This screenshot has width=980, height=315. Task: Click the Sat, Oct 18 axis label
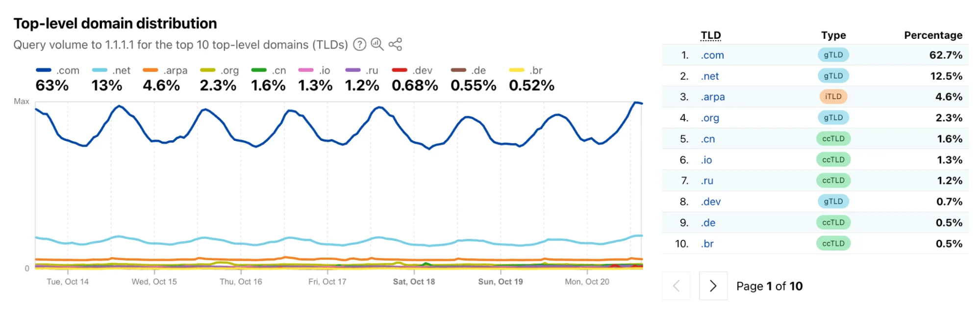pyautogui.click(x=414, y=282)
